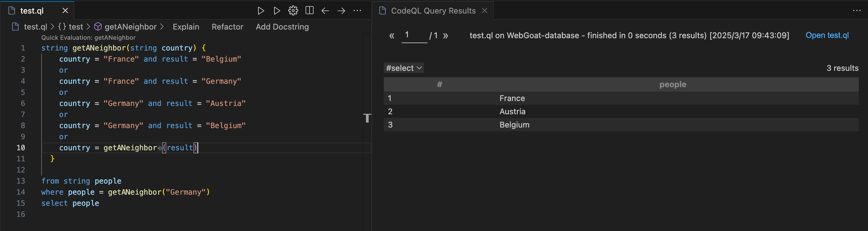The width and height of the screenshot is (868, 231).
Task: Go to the next results page
Action: coord(445,36)
